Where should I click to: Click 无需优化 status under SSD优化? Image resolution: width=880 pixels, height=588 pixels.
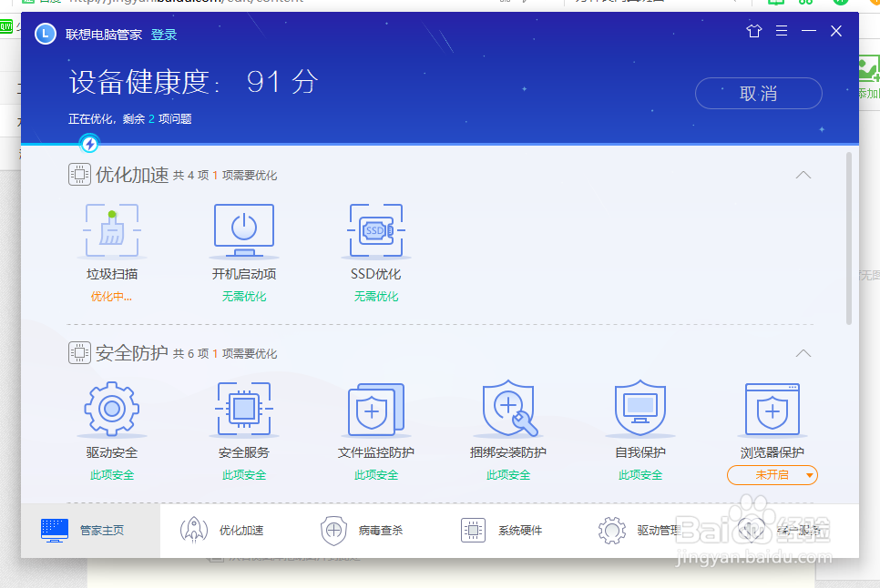pos(376,297)
